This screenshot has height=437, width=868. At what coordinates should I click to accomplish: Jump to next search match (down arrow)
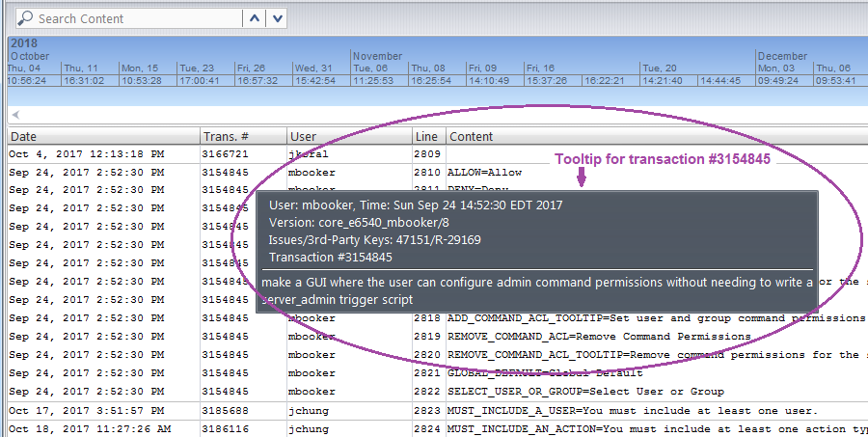(278, 18)
